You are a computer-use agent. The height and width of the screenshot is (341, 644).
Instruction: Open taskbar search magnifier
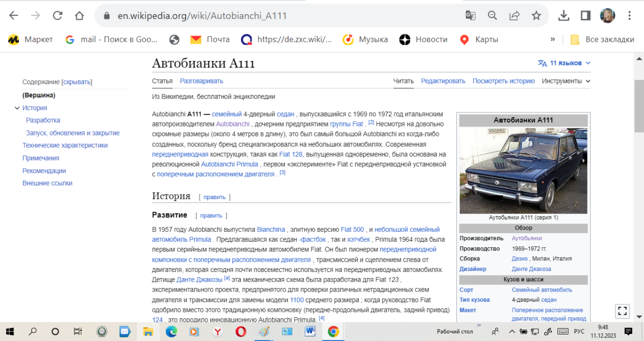[x=33, y=331]
